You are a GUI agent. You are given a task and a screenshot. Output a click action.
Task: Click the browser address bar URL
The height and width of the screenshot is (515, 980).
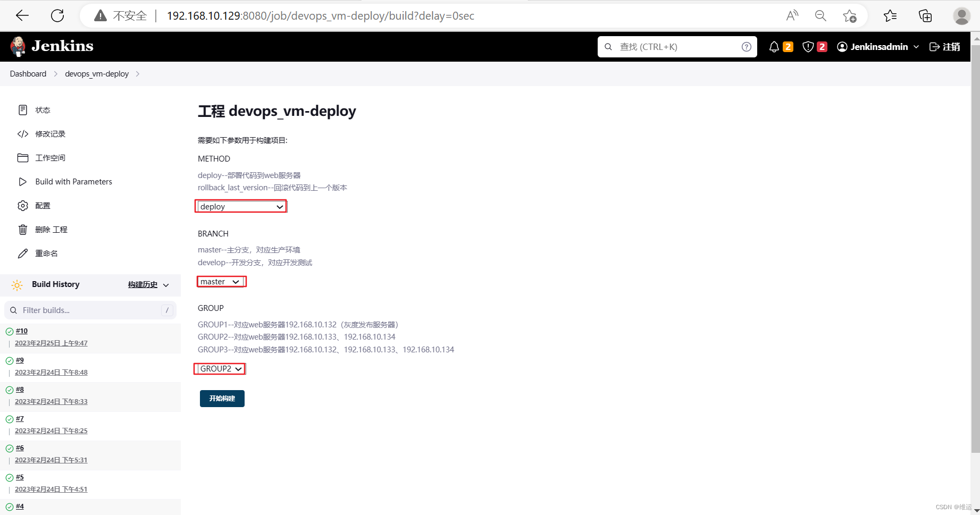[320, 16]
